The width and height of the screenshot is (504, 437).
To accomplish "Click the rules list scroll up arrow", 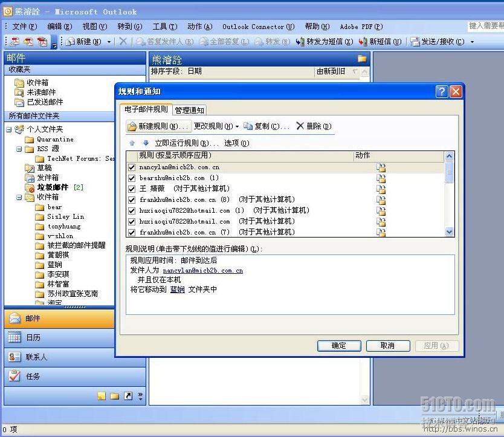I will pyautogui.click(x=449, y=157).
